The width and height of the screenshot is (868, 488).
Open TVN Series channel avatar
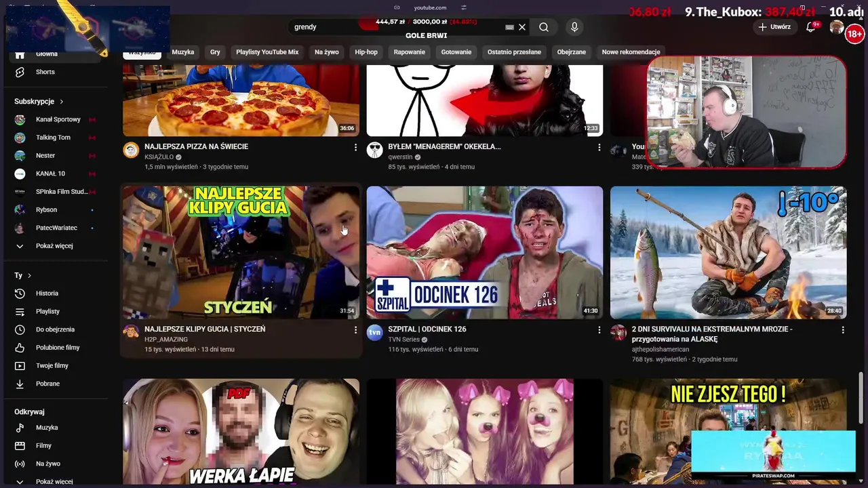point(374,332)
